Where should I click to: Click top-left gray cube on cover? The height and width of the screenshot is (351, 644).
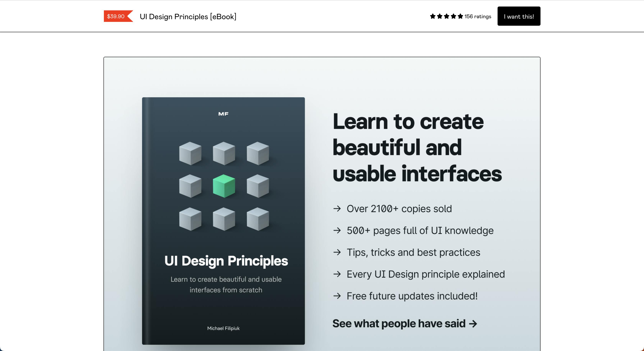tap(190, 153)
